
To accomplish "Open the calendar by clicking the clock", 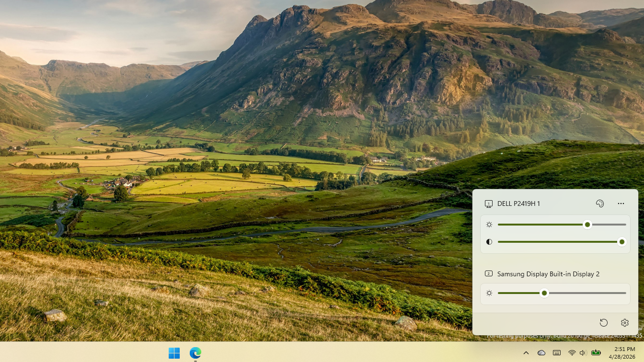I will pyautogui.click(x=622, y=353).
